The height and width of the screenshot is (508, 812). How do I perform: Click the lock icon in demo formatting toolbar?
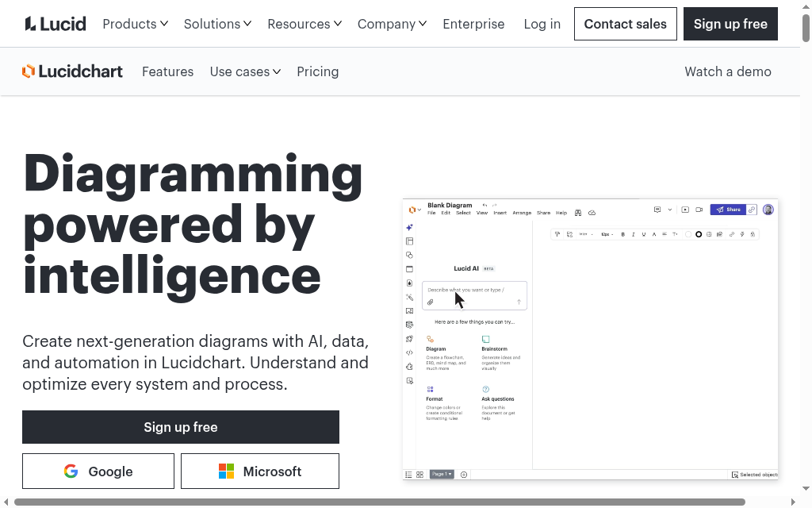753,234
